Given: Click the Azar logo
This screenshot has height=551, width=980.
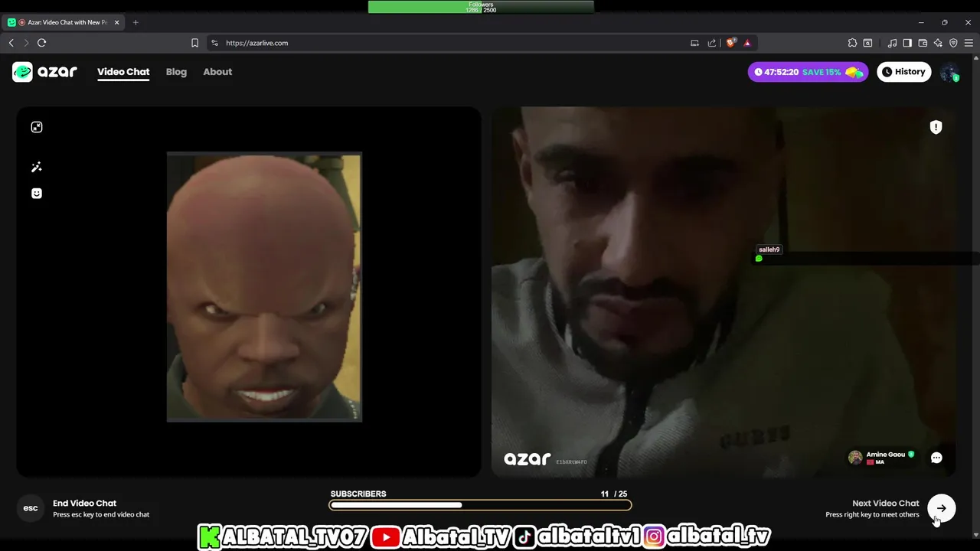Looking at the screenshot, I should 44,72.
